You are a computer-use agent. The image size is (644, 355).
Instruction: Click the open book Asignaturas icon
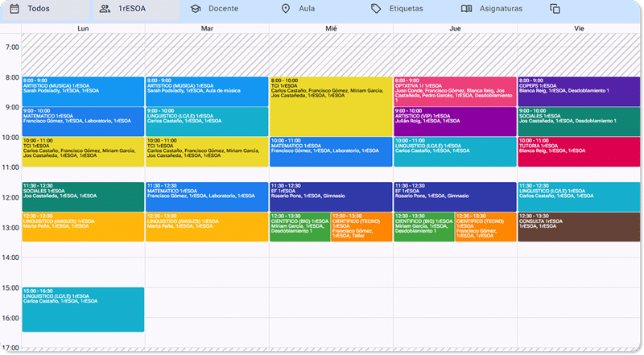coord(466,9)
